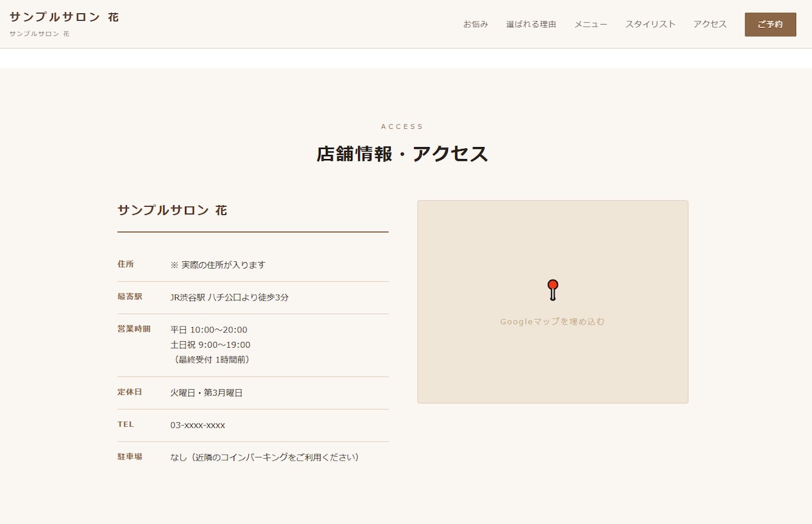Click the small ACCESS label
The width and height of the screenshot is (812, 524).
403,126
